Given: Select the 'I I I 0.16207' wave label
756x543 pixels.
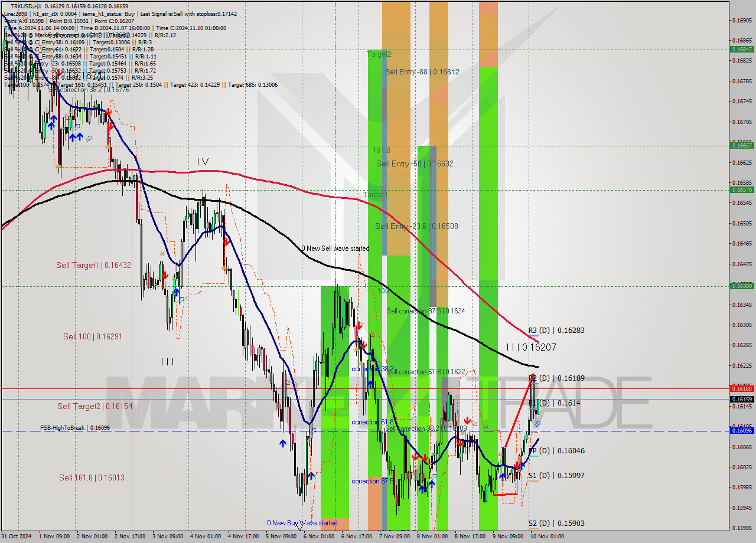Looking at the screenshot, I should point(532,348).
